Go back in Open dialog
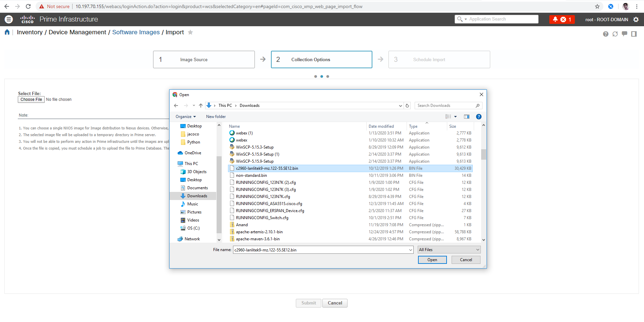Viewport: 644px width, 322px height. click(176, 106)
